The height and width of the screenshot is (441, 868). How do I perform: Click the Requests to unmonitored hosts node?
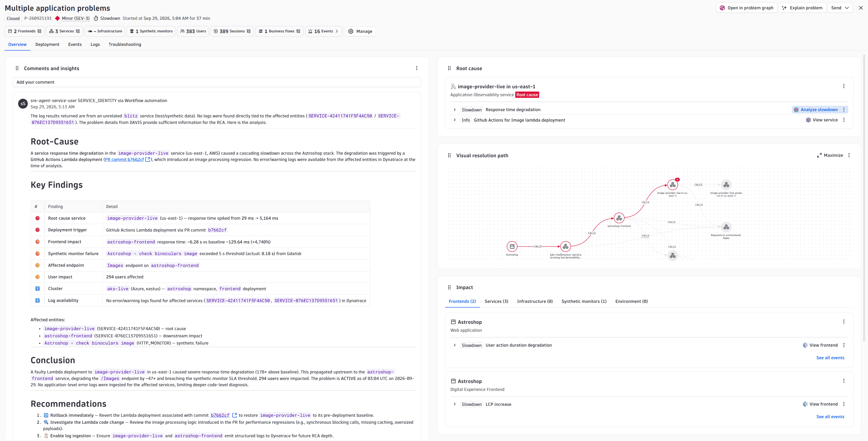726,227
